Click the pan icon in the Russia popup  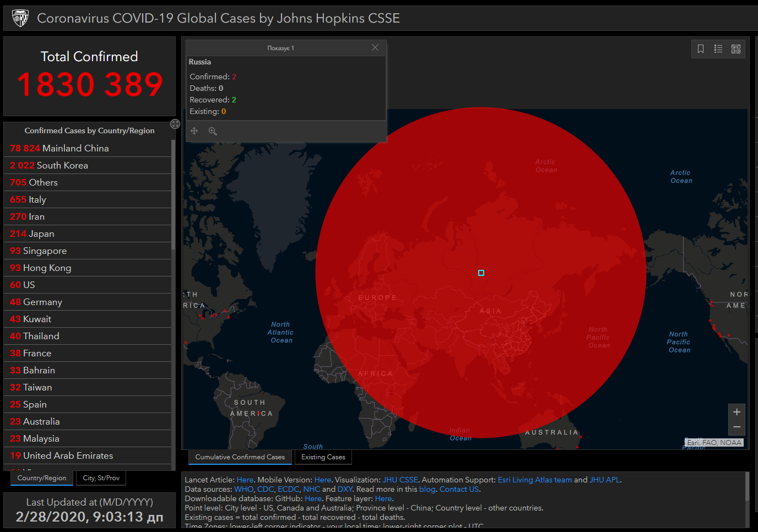pyautogui.click(x=194, y=131)
